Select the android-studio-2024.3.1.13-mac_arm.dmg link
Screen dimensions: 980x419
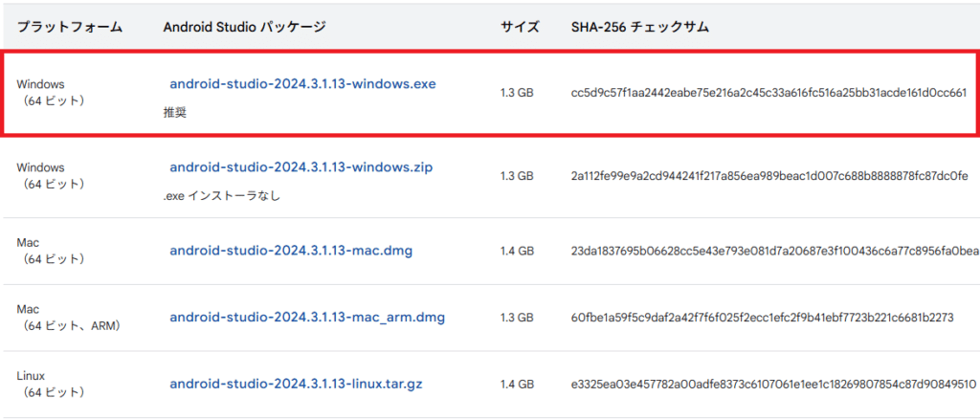click(x=307, y=317)
